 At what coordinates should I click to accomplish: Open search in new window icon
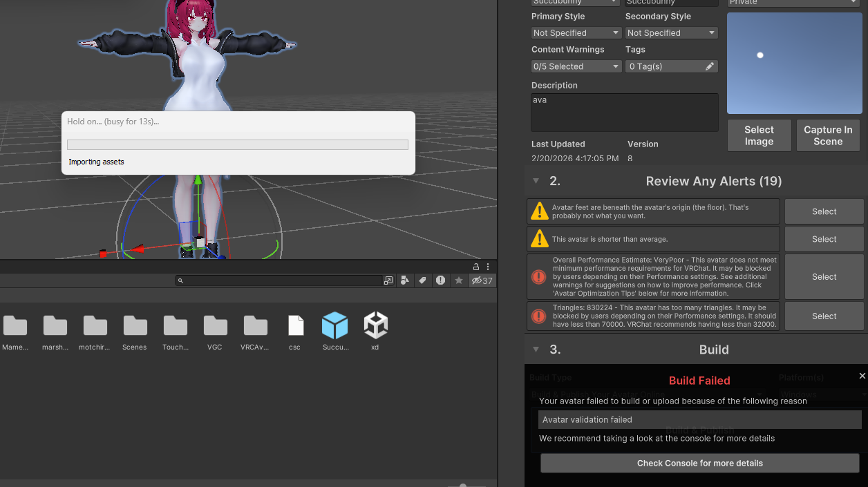pos(388,280)
